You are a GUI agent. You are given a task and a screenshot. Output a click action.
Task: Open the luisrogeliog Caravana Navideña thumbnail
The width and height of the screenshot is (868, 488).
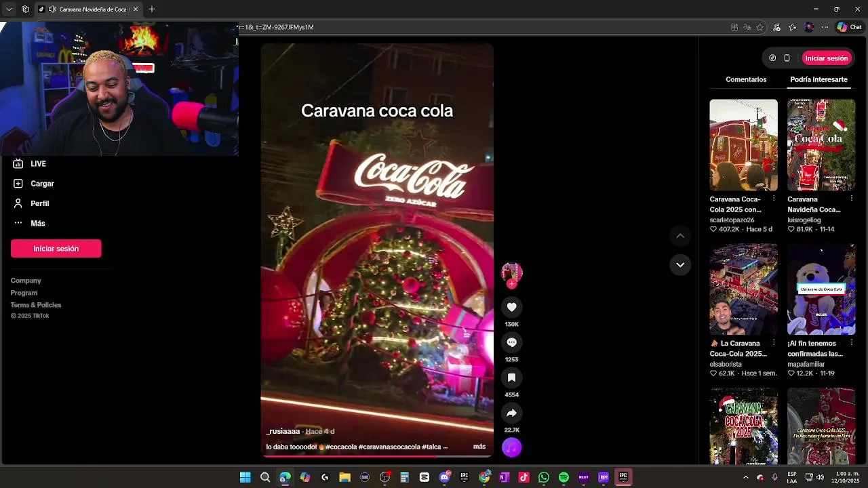click(x=821, y=145)
